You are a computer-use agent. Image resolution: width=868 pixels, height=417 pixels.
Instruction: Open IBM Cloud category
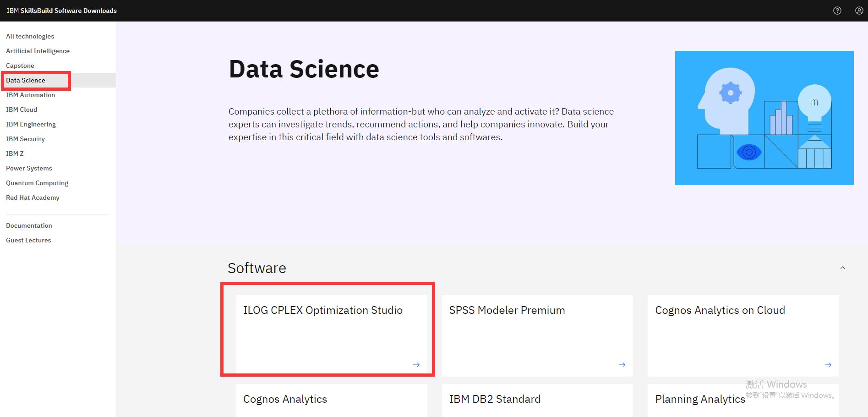click(22, 110)
